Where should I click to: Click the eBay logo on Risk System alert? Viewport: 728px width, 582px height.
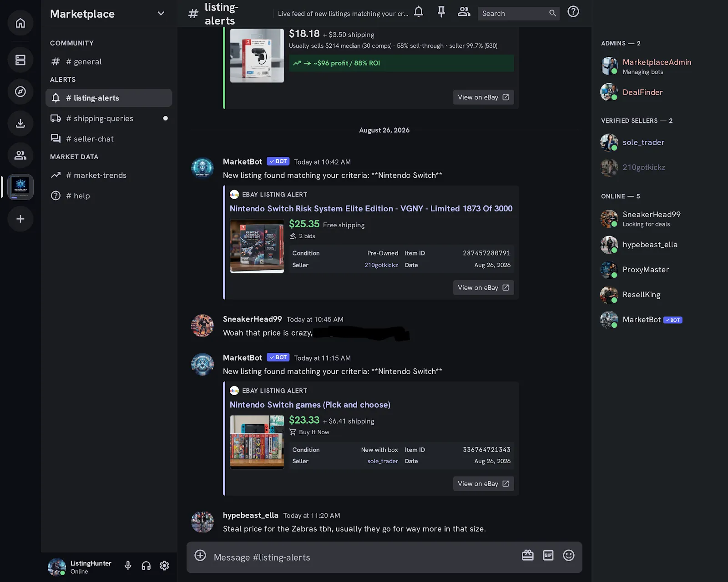pos(234,195)
